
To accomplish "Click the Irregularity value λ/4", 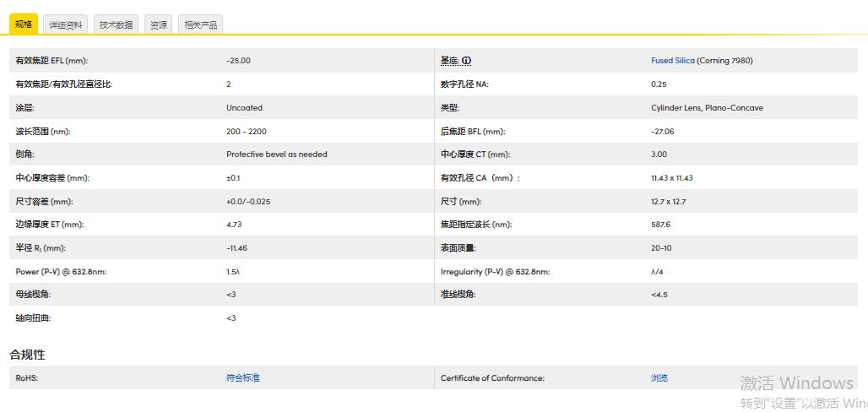I will pyautogui.click(x=657, y=272).
